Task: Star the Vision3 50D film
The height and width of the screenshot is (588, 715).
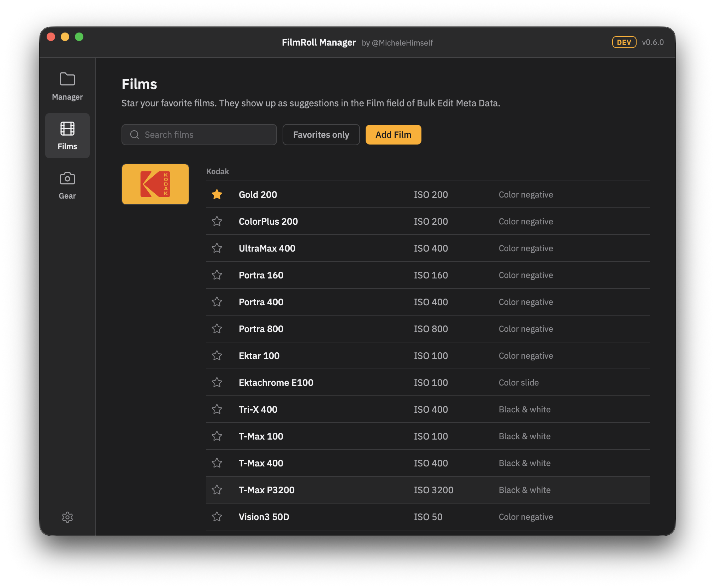Action: pos(217,517)
